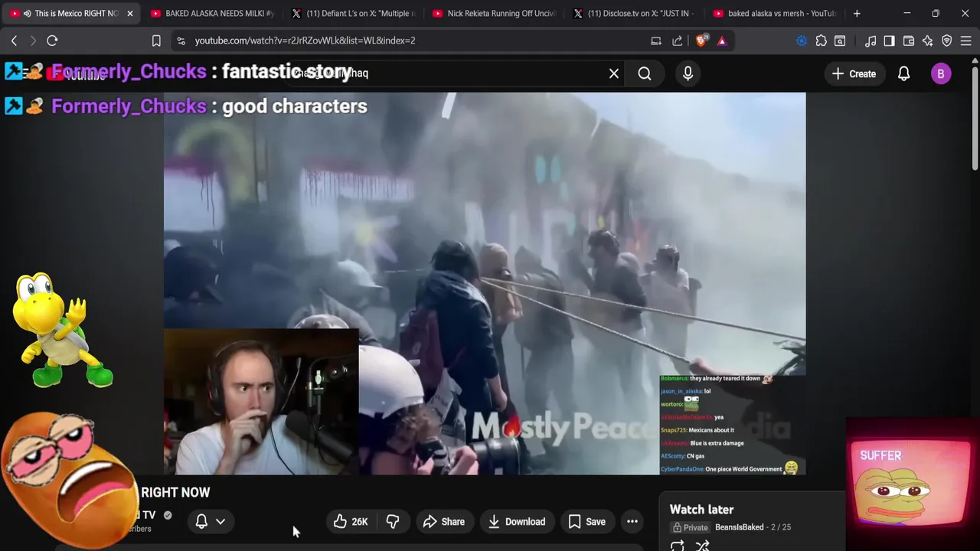
Task: Open more actions three-dot menu
Action: (632, 522)
